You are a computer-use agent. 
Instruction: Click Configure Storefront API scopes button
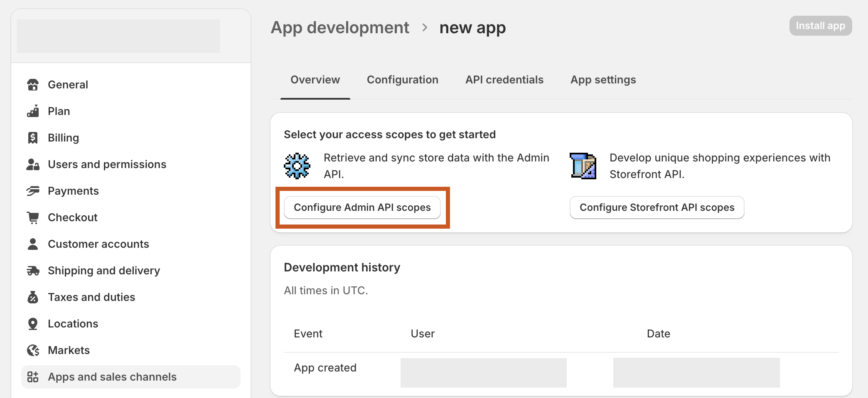click(x=657, y=208)
